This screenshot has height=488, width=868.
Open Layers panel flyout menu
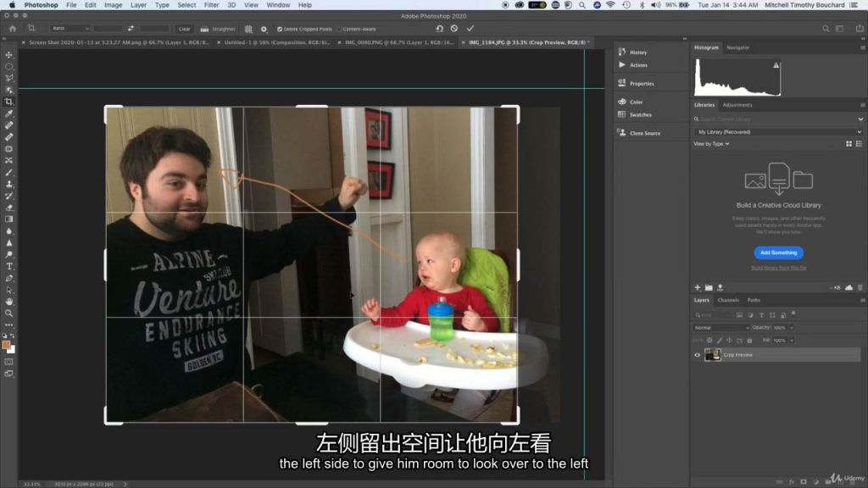click(x=862, y=301)
